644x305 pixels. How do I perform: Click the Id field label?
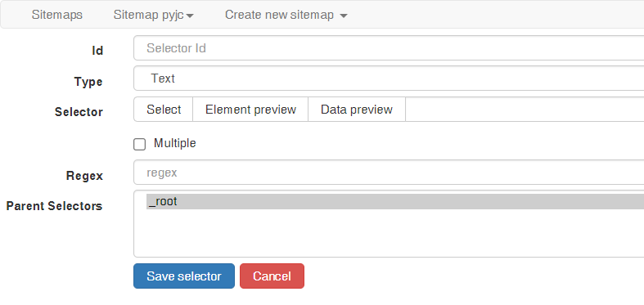pyautogui.click(x=97, y=51)
